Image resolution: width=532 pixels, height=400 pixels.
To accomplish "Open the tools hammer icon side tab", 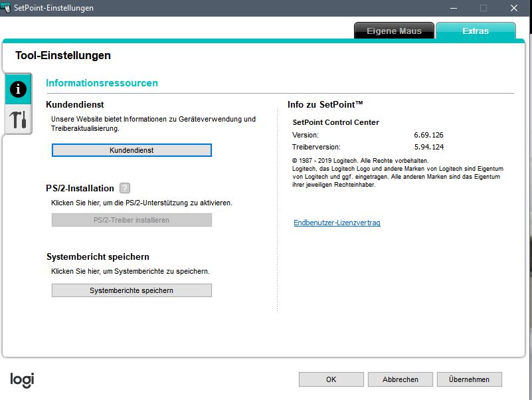I will pos(19,120).
